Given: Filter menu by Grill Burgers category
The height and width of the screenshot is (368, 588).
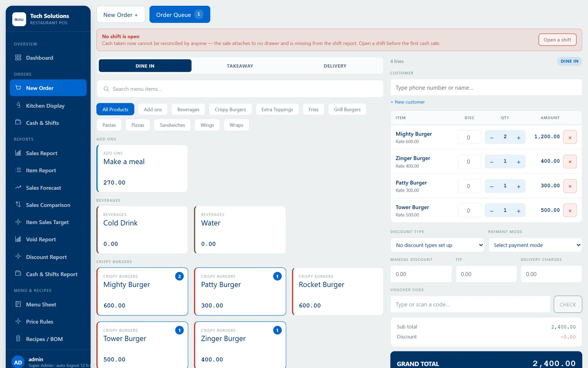Looking at the screenshot, I should pos(347,109).
